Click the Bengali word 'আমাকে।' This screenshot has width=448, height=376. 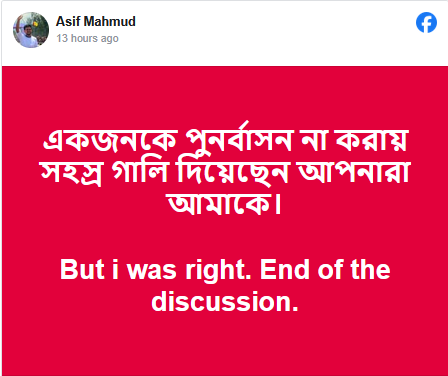coord(224,203)
